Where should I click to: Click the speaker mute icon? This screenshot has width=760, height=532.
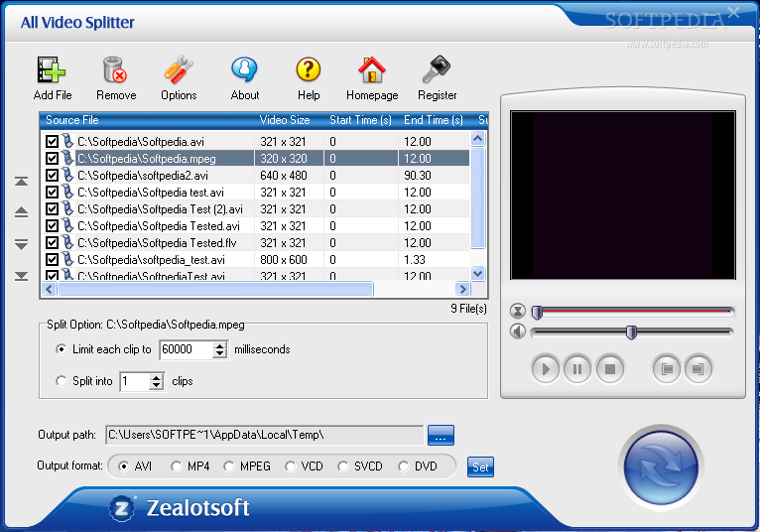click(518, 332)
